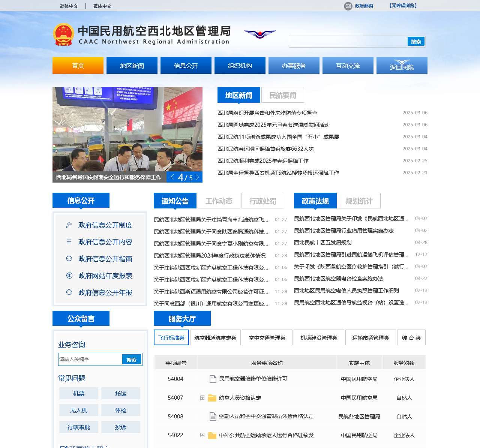Viewport: 480px width, 448px height.
Task: Click the 政府邮箱 envelope icon
Action: [348, 6]
